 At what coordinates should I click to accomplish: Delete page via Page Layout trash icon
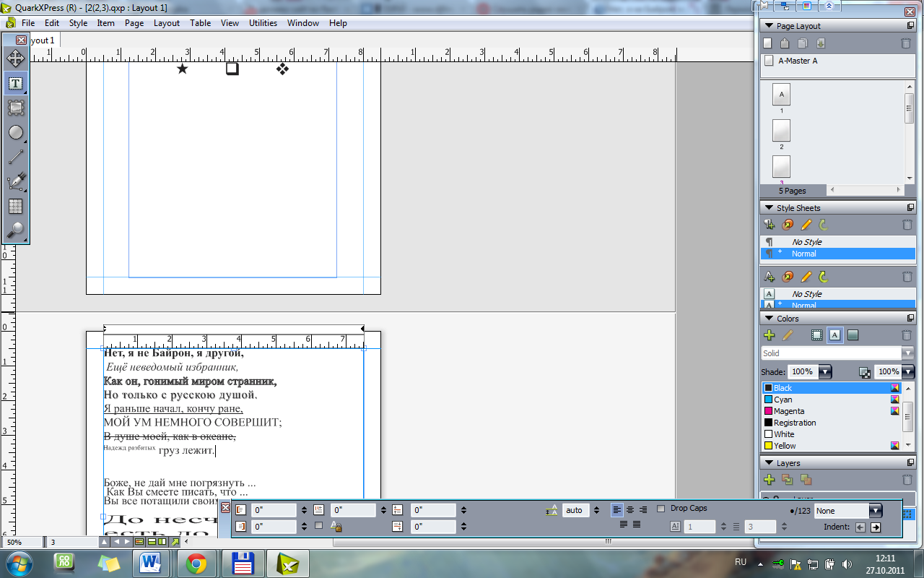pos(906,43)
